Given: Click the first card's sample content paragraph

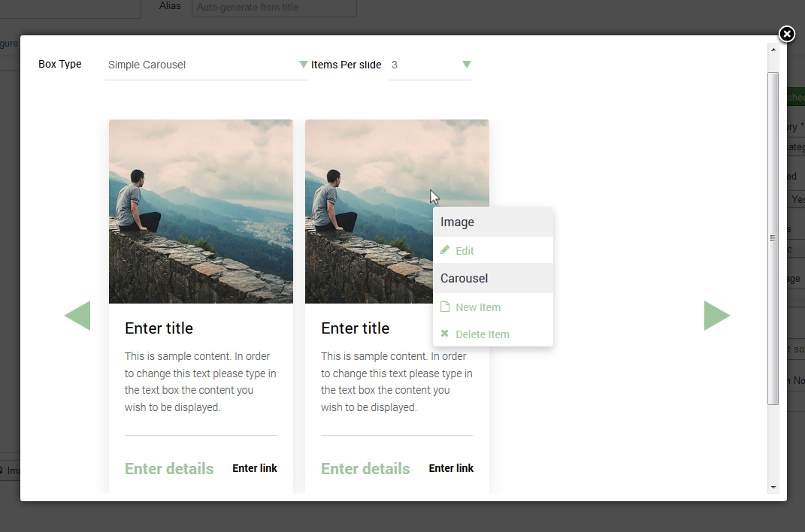Looking at the screenshot, I should [x=201, y=382].
